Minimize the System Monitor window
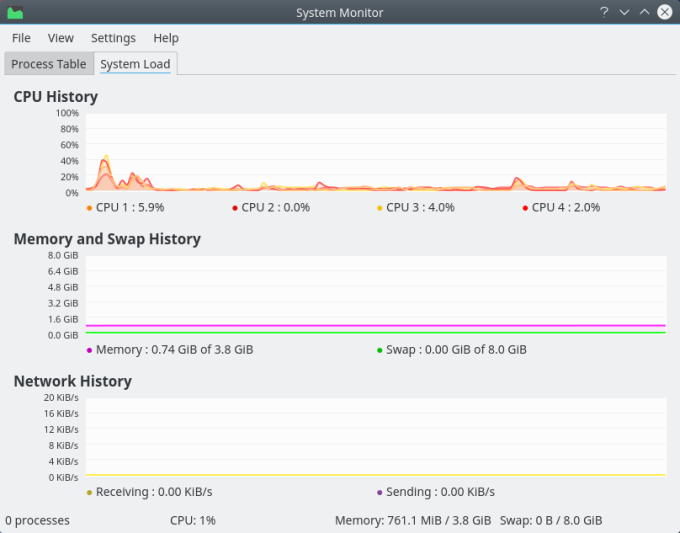This screenshot has height=533, width=680. click(624, 13)
